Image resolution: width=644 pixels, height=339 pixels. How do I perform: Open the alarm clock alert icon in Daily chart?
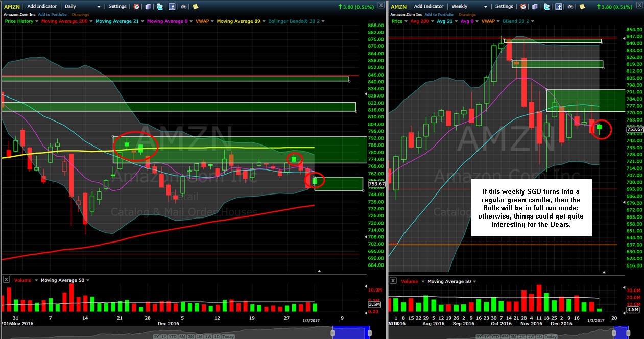(136, 7)
